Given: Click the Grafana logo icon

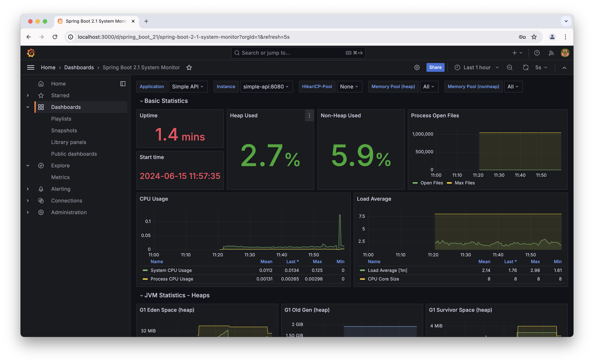Looking at the screenshot, I should 31,53.
